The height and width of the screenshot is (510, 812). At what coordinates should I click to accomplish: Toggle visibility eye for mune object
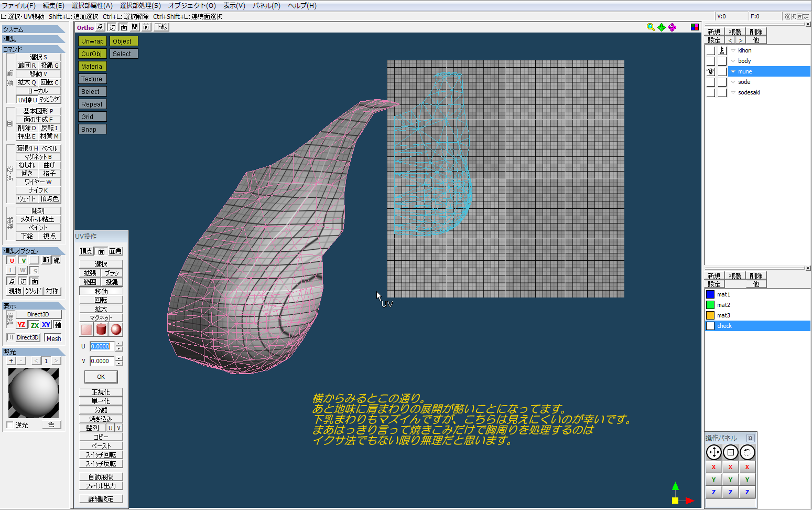pyautogui.click(x=710, y=72)
